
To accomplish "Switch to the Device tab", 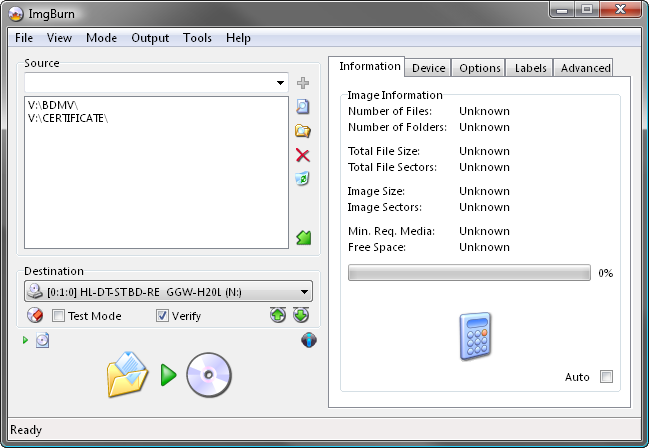I will pos(428,68).
